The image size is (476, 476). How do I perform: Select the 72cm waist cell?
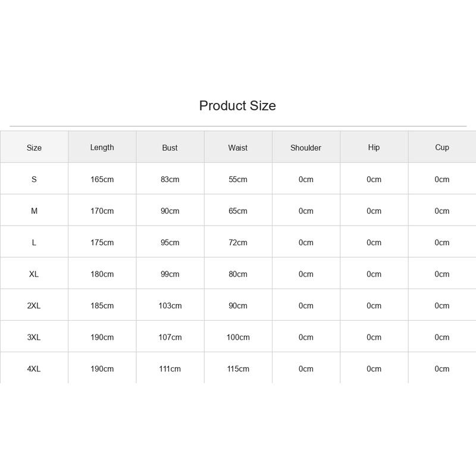point(237,242)
